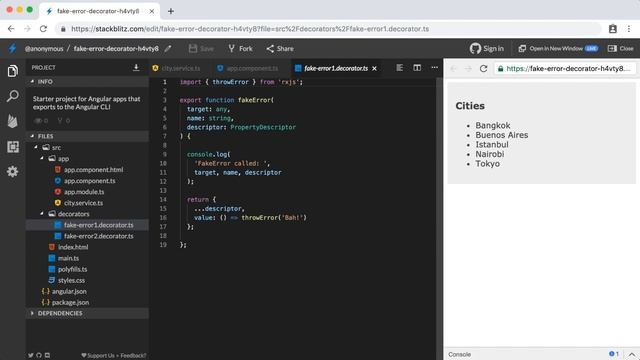This screenshot has width=640, height=360.
Task: Reload the browser page
Action: 43,29
